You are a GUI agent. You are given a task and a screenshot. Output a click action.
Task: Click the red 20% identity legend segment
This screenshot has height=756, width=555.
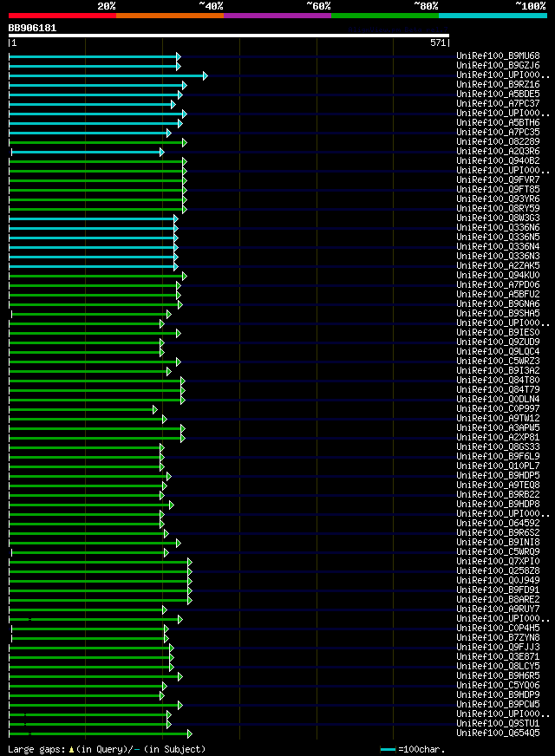coord(62,16)
